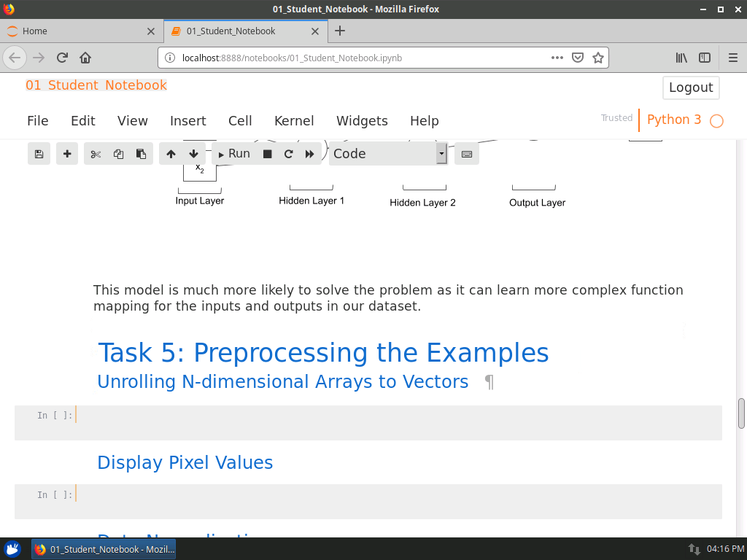Restart the kernel using the circular arrow icon
Image resolution: width=747 pixels, height=560 pixels.
(x=288, y=154)
